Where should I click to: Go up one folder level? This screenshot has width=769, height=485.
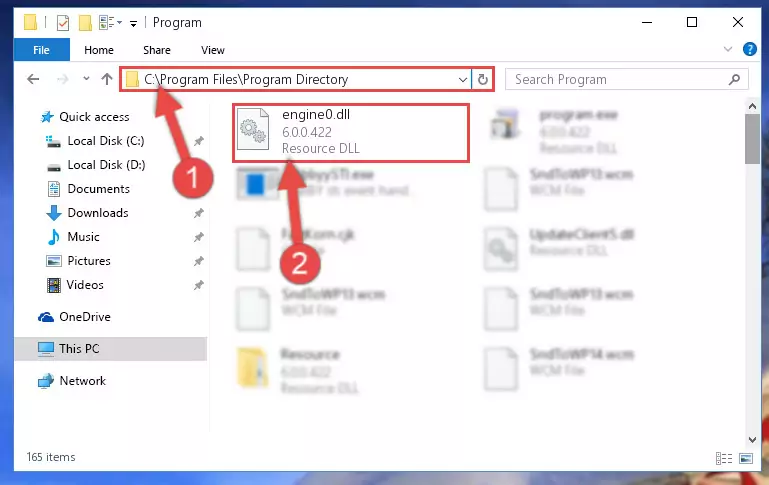tap(106, 79)
